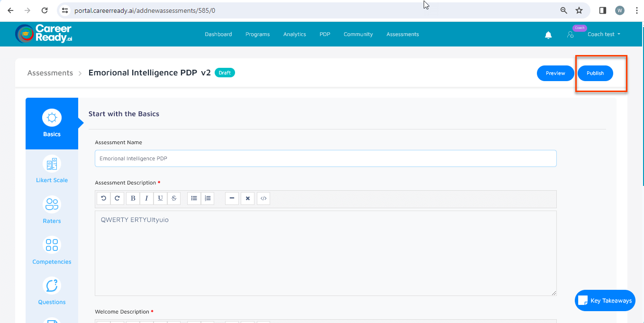This screenshot has height=323, width=644.
Task: Toggle code view in description editor
Action: 263,198
